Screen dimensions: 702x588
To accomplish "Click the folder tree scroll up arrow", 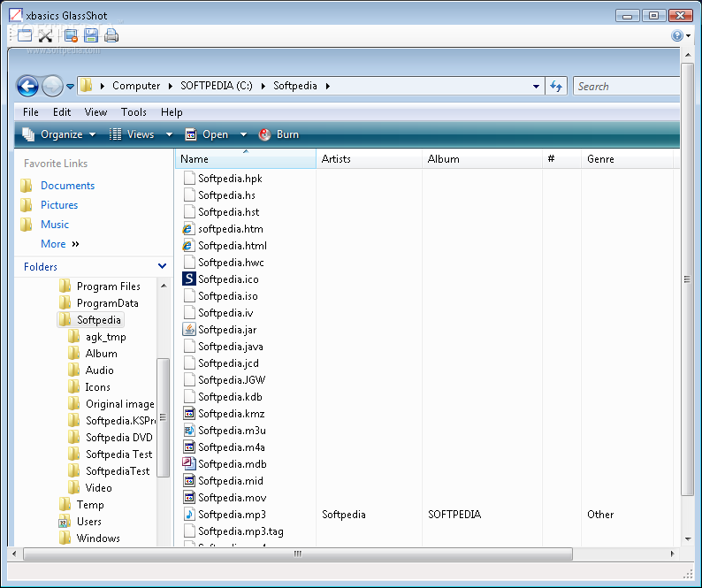I will [164, 286].
